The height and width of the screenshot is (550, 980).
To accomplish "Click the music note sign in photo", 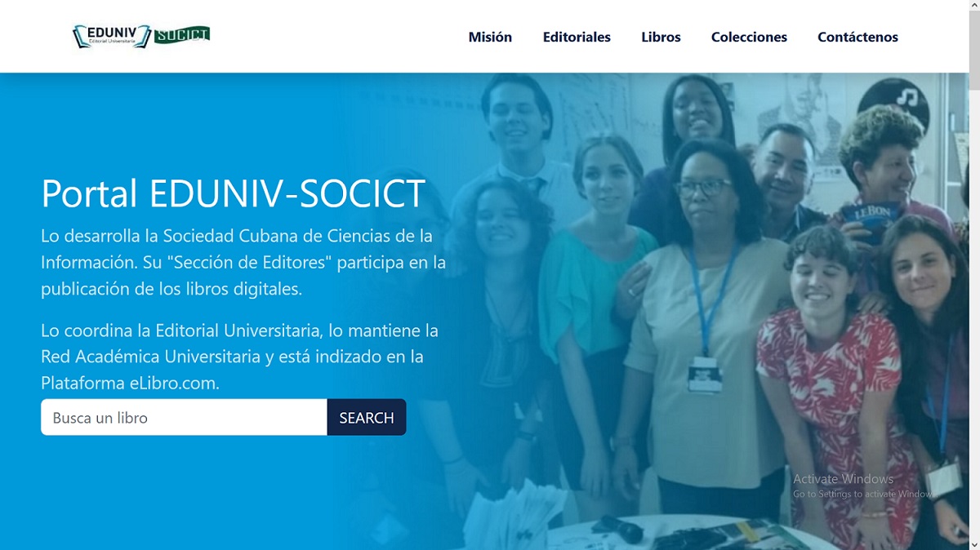I will (x=893, y=101).
